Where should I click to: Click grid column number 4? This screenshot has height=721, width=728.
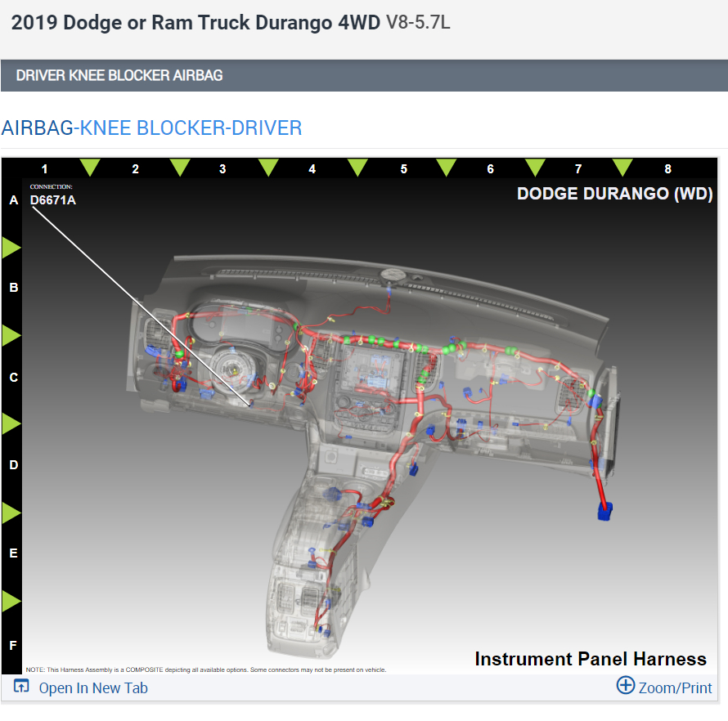click(x=312, y=169)
